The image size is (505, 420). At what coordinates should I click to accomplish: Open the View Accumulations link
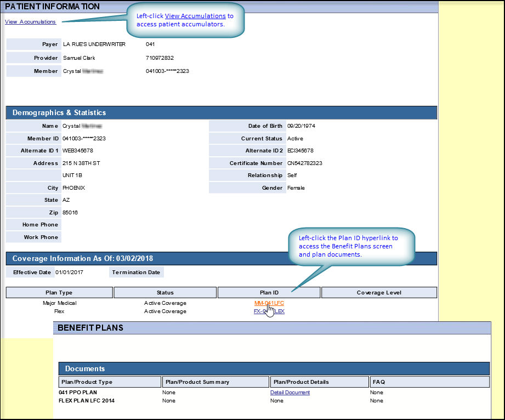pos(30,22)
